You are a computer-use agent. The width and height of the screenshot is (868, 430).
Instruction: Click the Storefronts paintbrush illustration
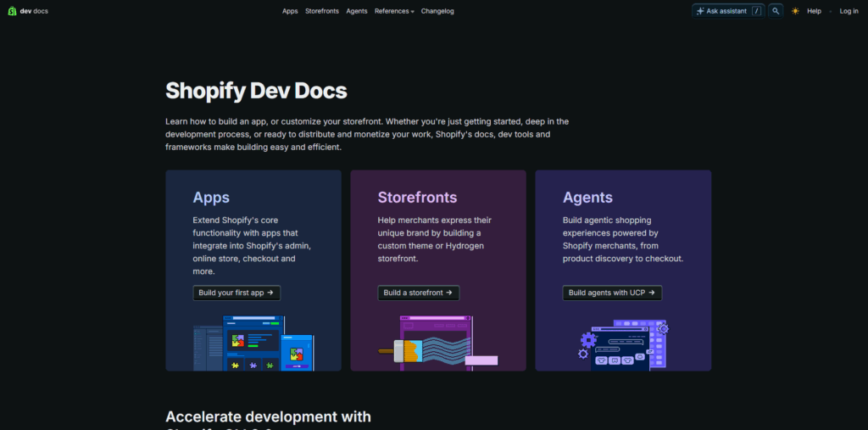(438, 343)
